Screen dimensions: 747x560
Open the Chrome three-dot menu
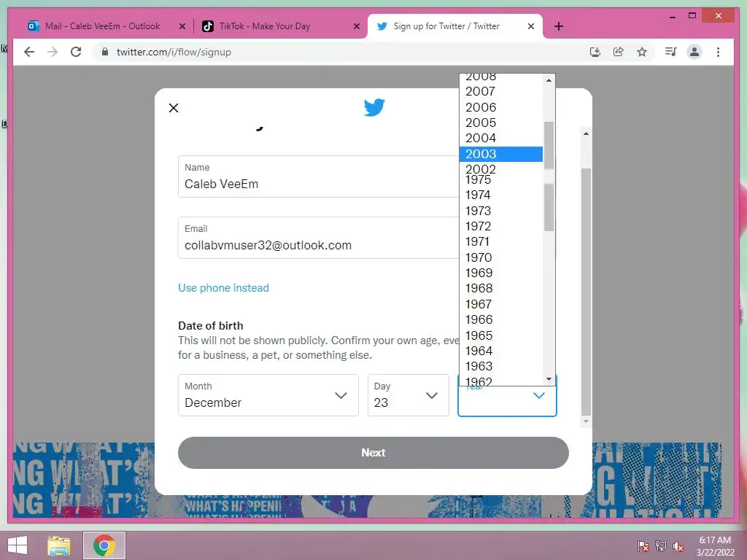(718, 52)
